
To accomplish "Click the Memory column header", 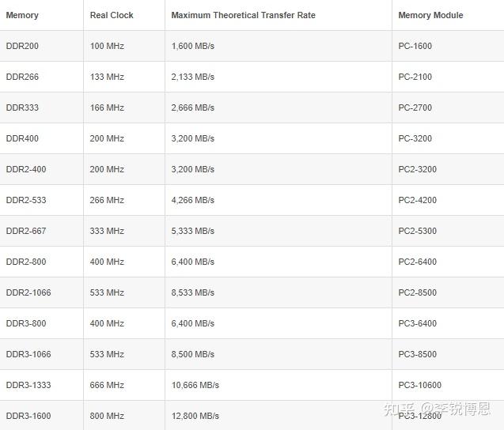I will click(x=22, y=15).
